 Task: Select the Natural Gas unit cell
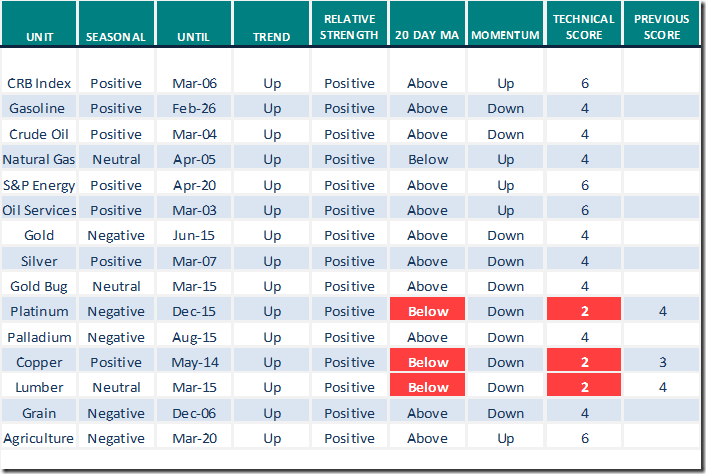(x=39, y=159)
